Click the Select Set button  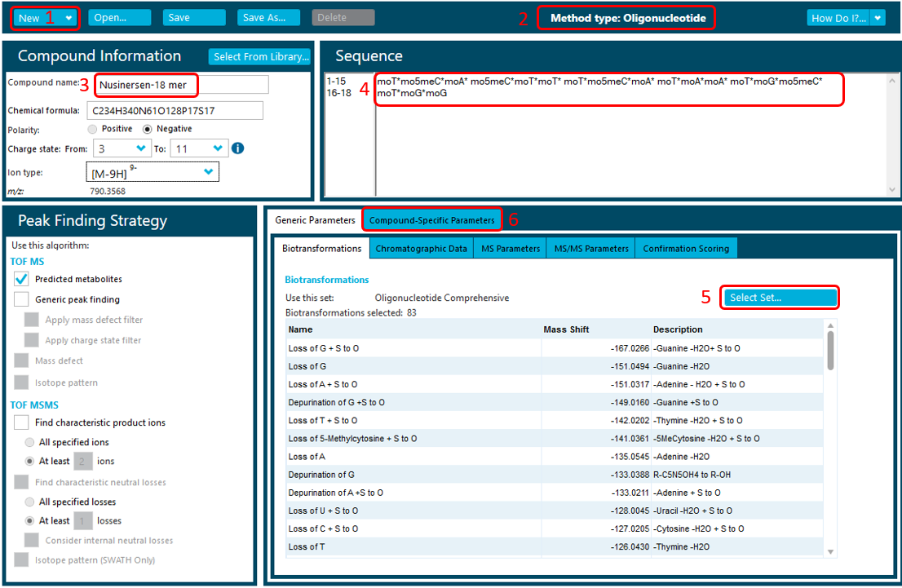[x=780, y=298]
